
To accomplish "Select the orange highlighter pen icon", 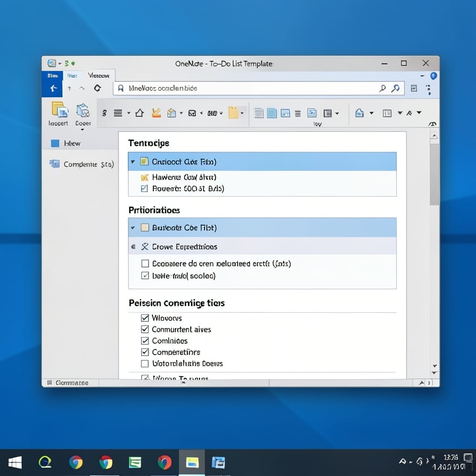I will click(156, 113).
